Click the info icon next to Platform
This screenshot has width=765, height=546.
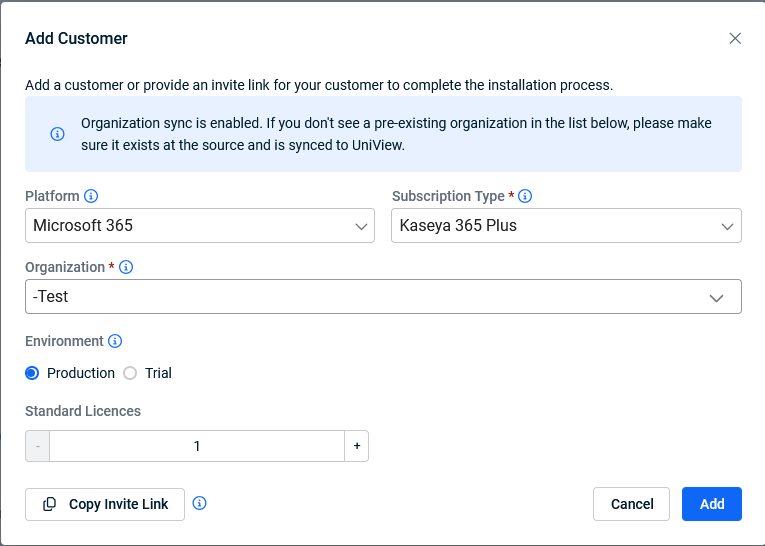click(x=91, y=196)
